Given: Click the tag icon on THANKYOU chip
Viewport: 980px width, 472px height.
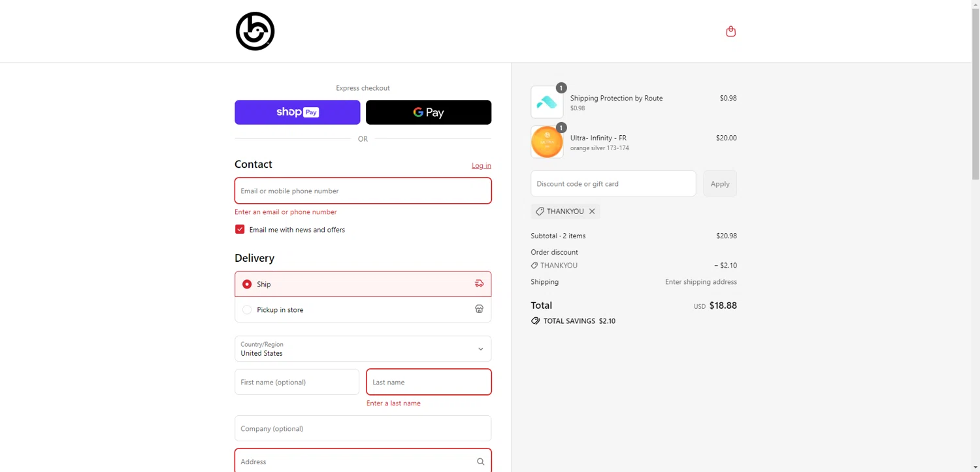Looking at the screenshot, I should coord(540,212).
